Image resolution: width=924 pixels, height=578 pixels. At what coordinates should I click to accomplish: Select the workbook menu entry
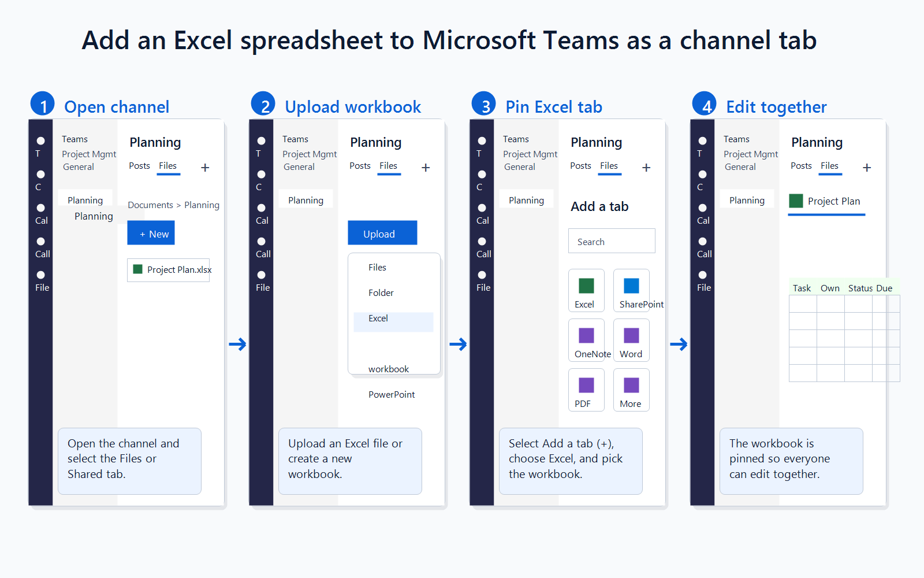389,369
